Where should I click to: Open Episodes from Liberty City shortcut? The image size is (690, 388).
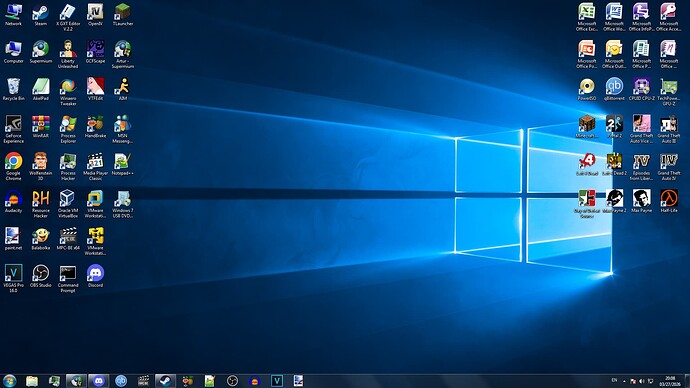(641, 167)
